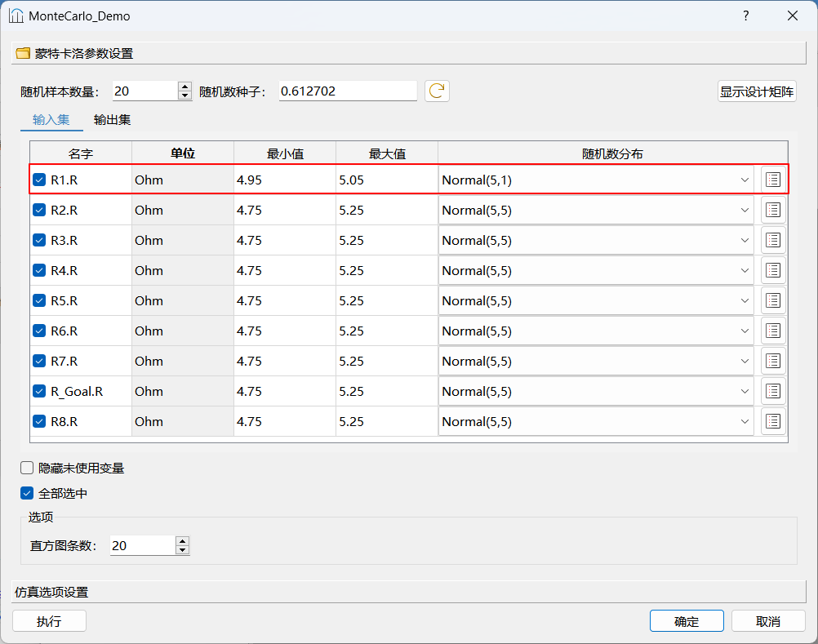
Task: Enable the 隐藏未使用变量 checkbox
Action: click(27, 468)
